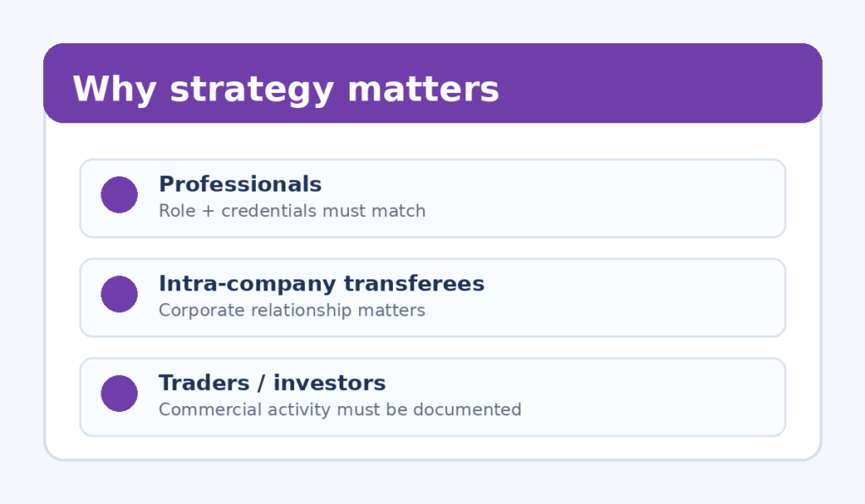Click the word "credentials" in the first card
865x504 pixels.
pyautogui.click(x=265, y=211)
